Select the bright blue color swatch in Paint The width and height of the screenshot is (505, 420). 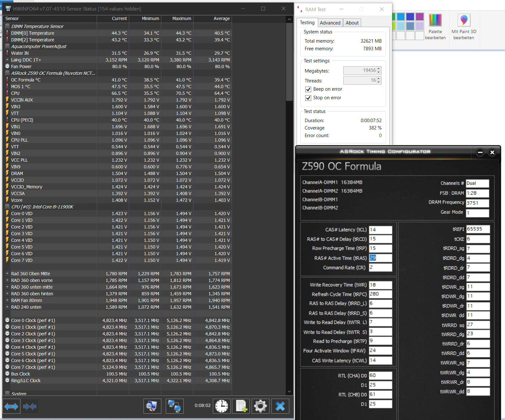point(401,17)
